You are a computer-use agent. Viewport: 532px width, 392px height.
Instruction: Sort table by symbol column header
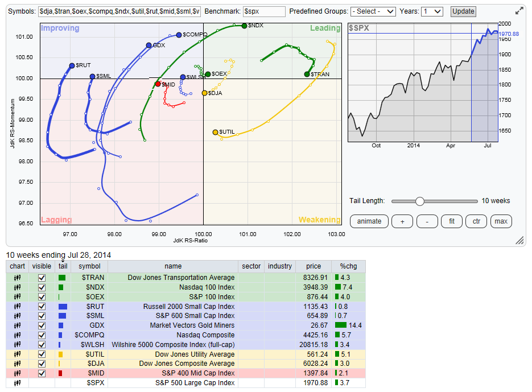coord(89,266)
